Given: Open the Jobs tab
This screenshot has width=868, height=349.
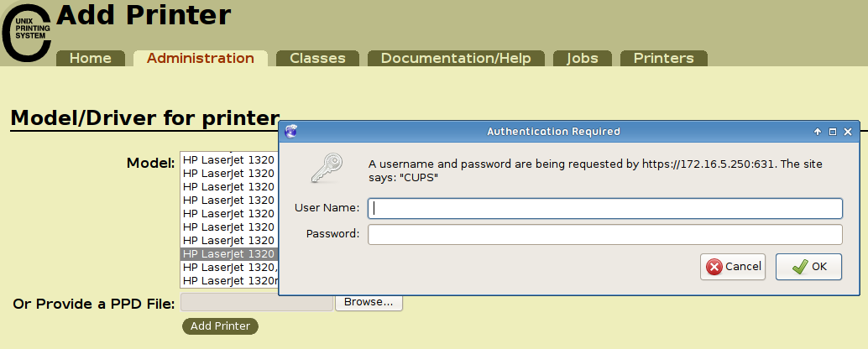Looking at the screenshot, I should (x=583, y=58).
